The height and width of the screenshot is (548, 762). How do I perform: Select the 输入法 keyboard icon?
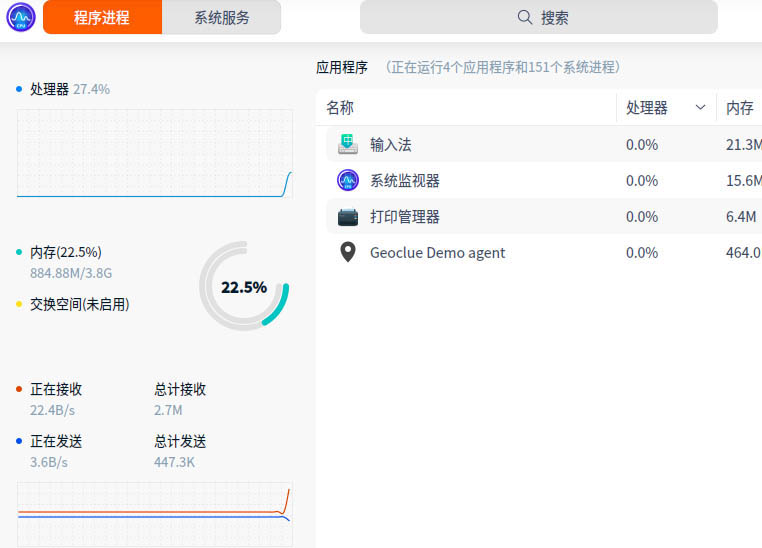[x=348, y=144]
